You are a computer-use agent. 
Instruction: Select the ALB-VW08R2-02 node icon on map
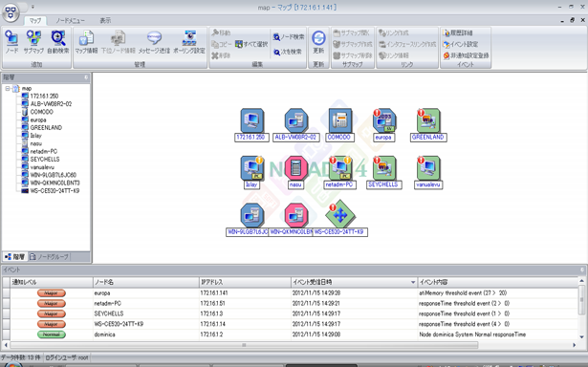pos(295,120)
